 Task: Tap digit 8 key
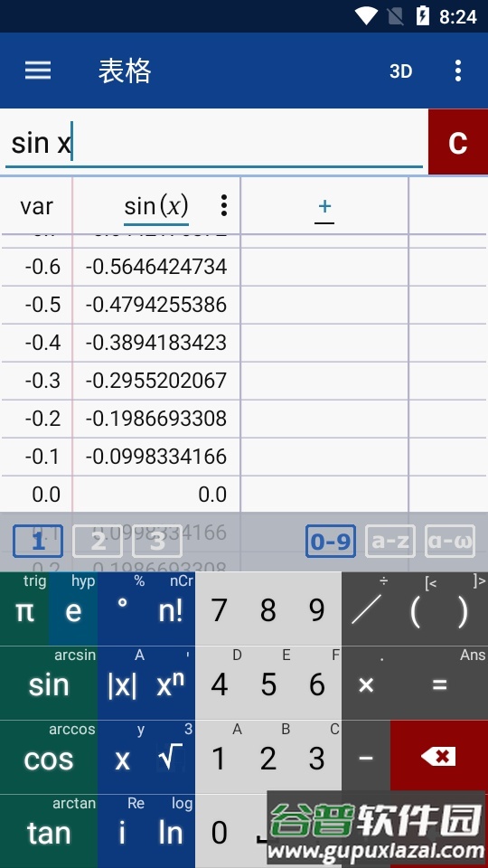[268, 609]
